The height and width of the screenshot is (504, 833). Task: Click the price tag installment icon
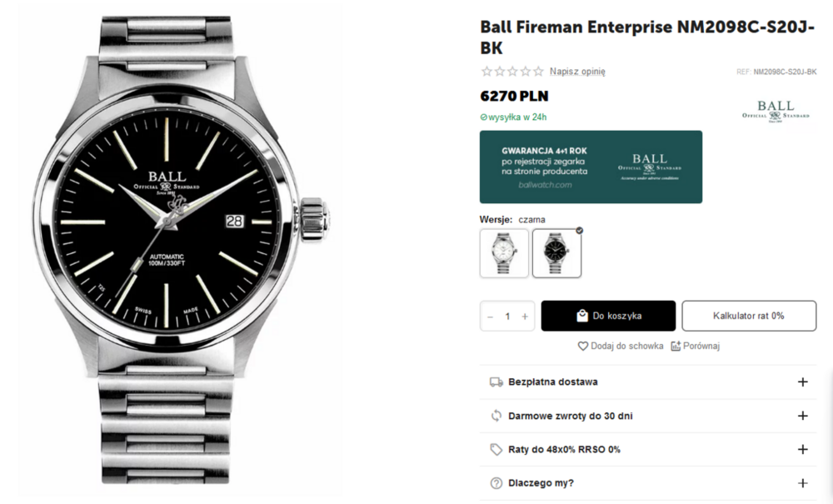[496, 450]
